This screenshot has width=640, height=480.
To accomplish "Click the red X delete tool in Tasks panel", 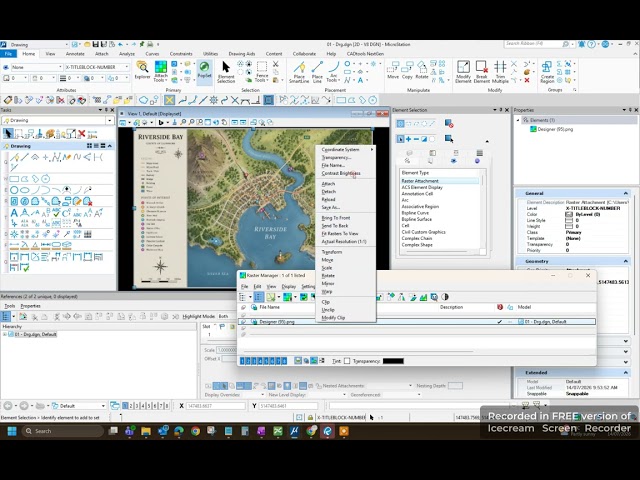I will (81, 133).
